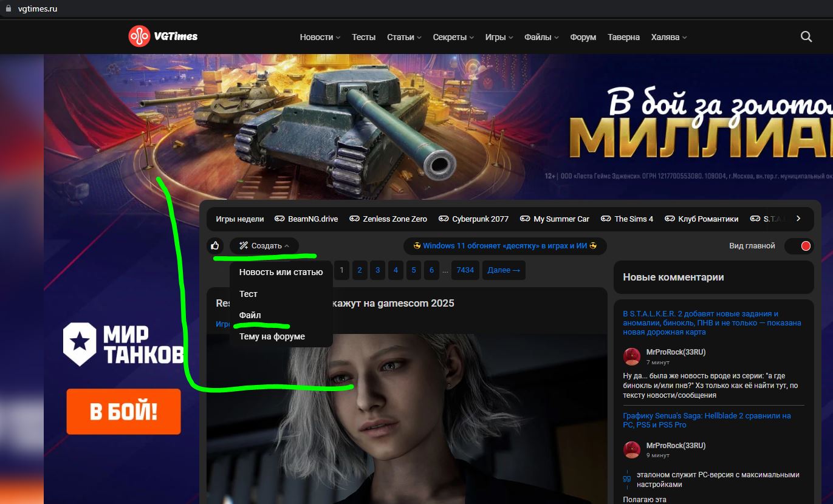
Task: Open the Senua's Saga: Hellblade 2 comparison link
Action: [707, 420]
